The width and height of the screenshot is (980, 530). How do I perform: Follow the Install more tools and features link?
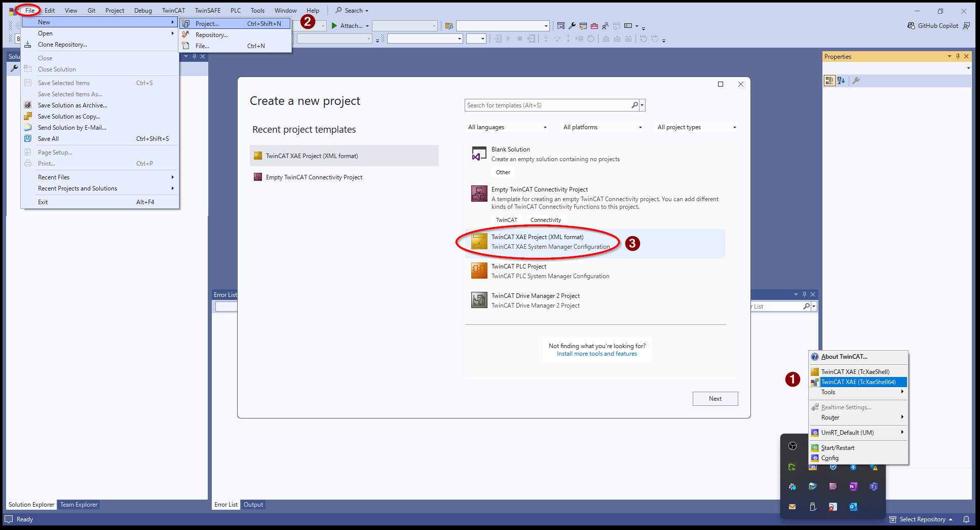pyautogui.click(x=597, y=354)
